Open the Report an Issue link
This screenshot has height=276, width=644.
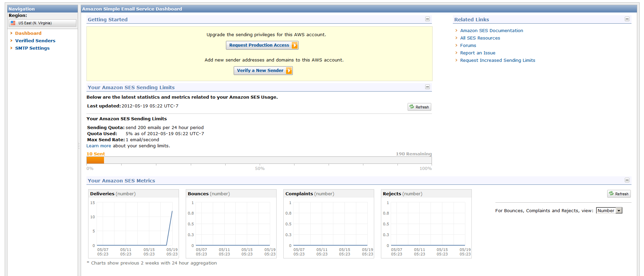tap(478, 53)
